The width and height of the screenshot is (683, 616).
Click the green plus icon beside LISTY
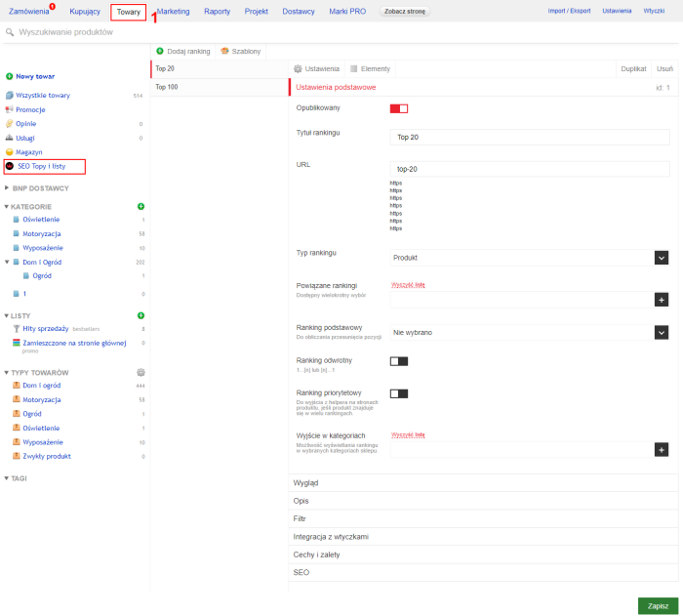click(x=141, y=315)
